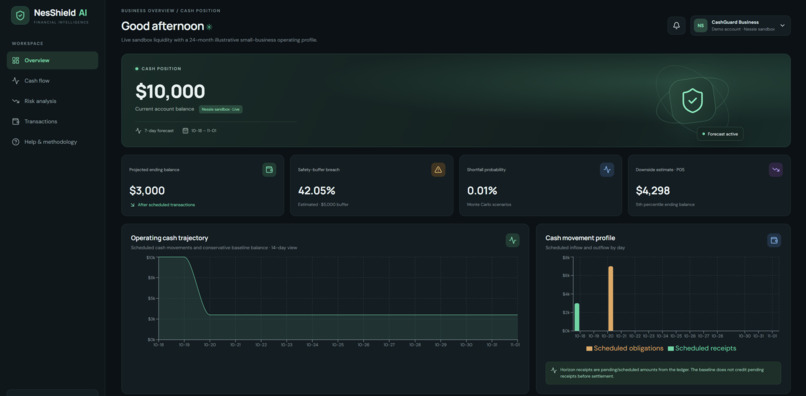The width and height of the screenshot is (806, 396).
Task: Click the warning icon on Safety-buffer breach
Action: 438,170
